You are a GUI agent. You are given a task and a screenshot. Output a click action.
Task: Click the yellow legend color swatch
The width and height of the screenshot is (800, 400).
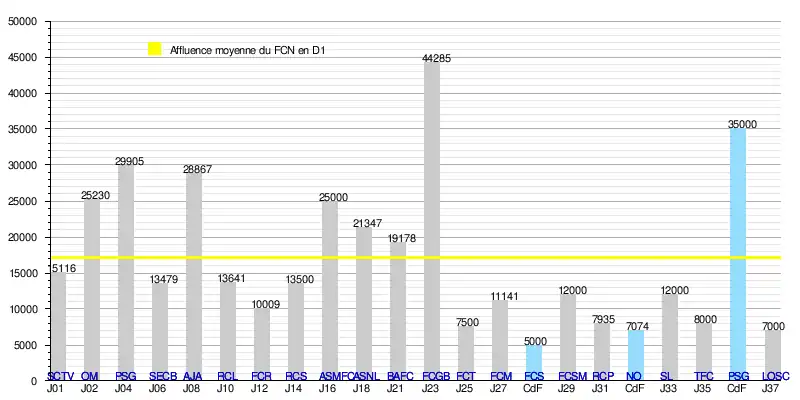154,49
